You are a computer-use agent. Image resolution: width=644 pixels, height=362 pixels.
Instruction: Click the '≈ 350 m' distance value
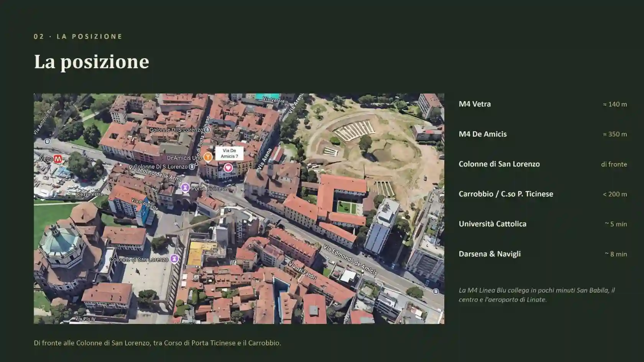click(615, 134)
